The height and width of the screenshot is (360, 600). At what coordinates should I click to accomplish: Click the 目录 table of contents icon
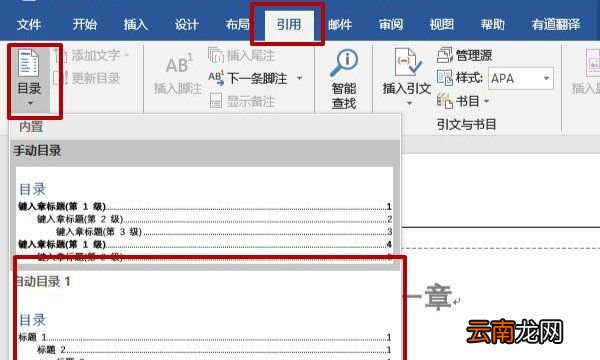[29, 63]
